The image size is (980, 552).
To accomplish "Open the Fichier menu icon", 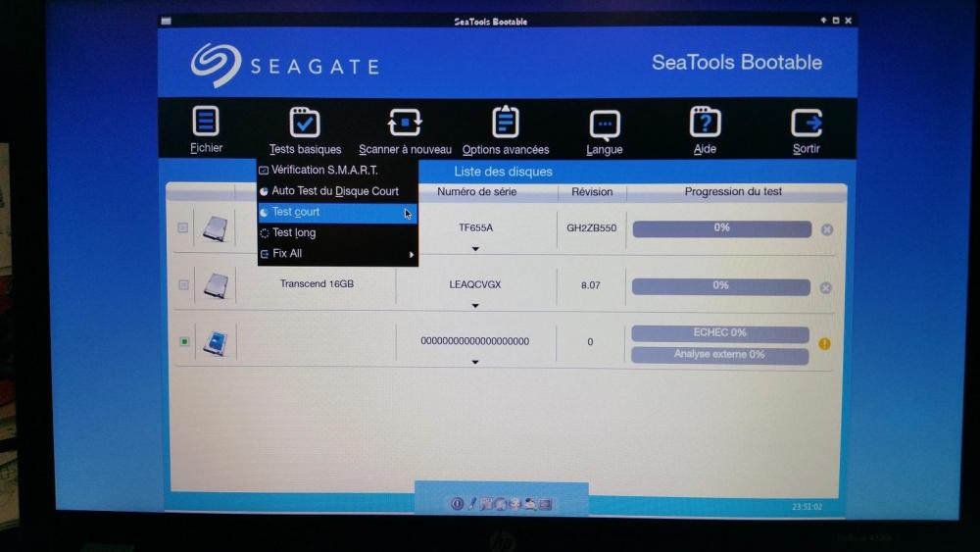I will [206, 122].
